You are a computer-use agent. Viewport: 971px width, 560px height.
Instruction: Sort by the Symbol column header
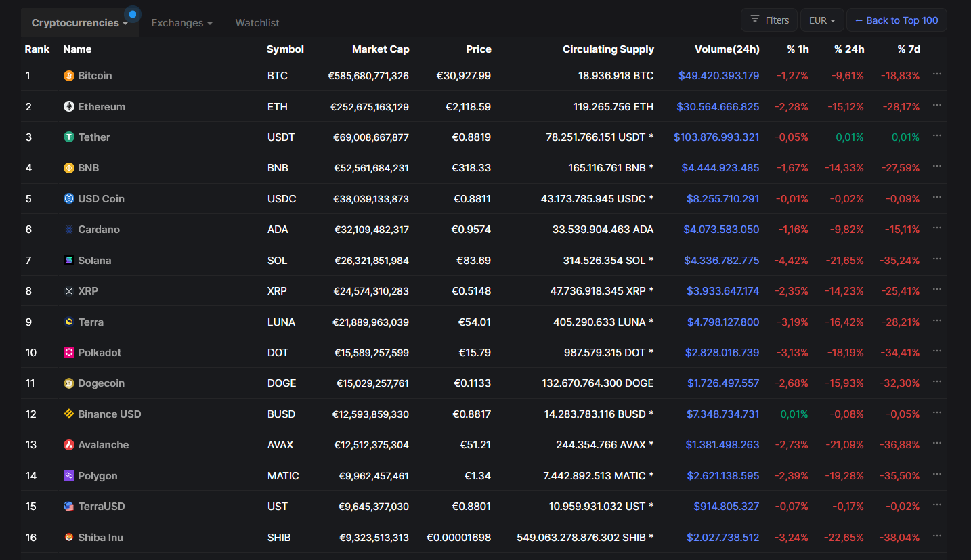(x=285, y=49)
